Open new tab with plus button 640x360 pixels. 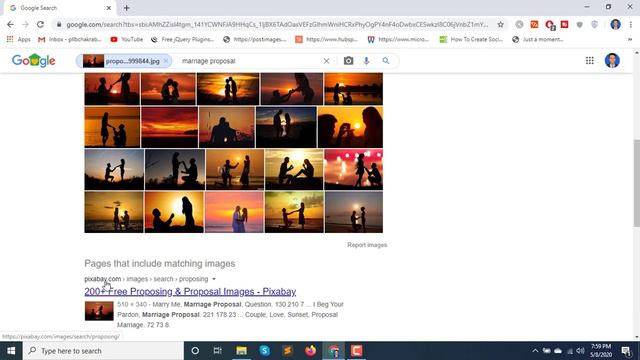(127, 8)
